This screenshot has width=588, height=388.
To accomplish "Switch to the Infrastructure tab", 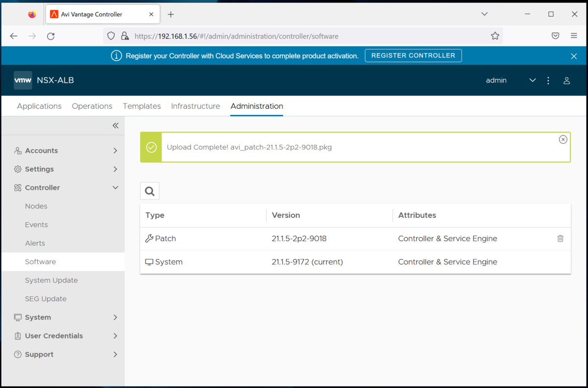I will click(x=196, y=106).
